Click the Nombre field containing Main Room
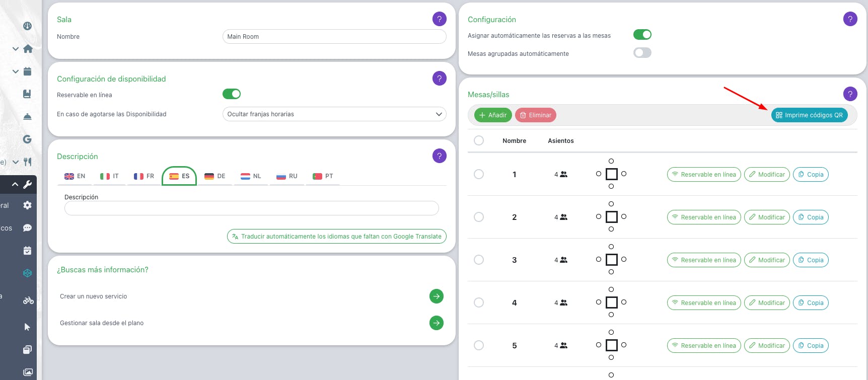Viewport: 868px width, 380px height. pyautogui.click(x=334, y=37)
